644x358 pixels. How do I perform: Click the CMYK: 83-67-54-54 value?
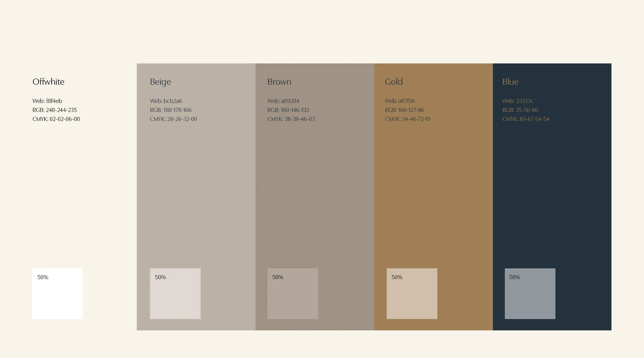coord(526,119)
